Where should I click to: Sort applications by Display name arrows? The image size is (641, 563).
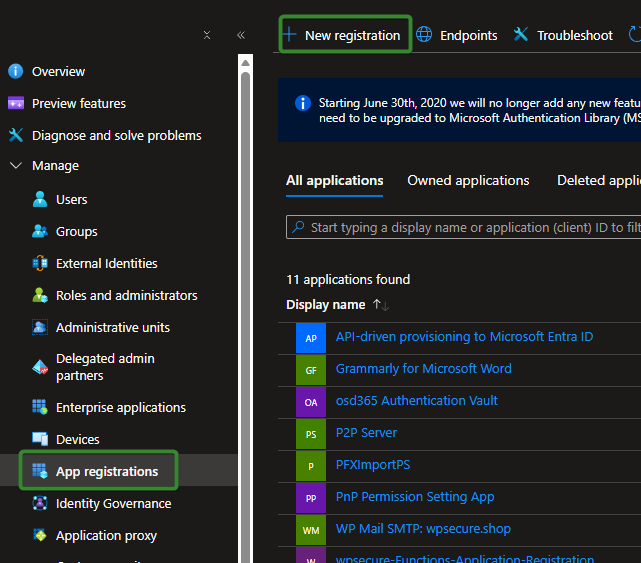point(380,305)
